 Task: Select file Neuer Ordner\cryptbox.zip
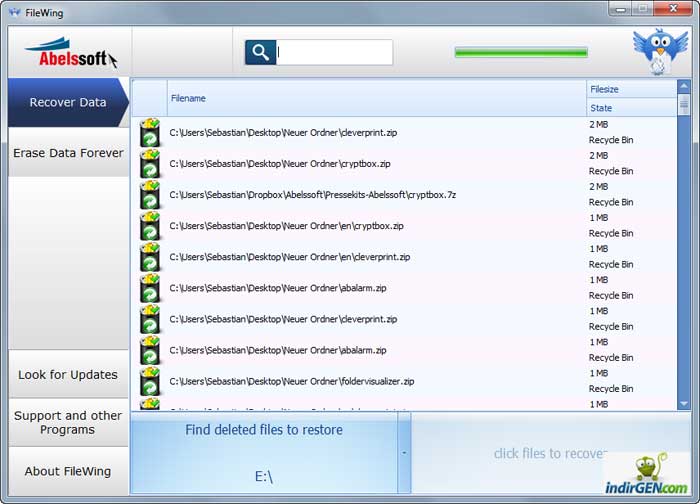point(279,164)
